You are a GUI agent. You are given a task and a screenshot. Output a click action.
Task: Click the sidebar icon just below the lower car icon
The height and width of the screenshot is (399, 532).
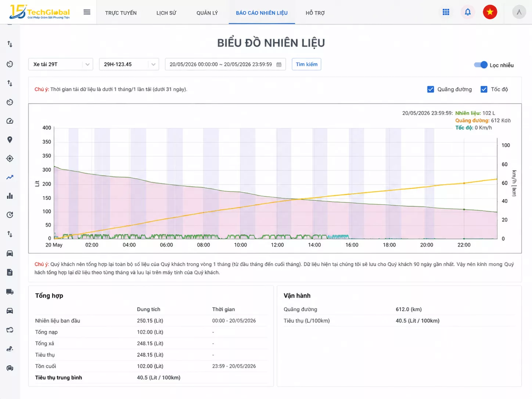click(x=10, y=330)
